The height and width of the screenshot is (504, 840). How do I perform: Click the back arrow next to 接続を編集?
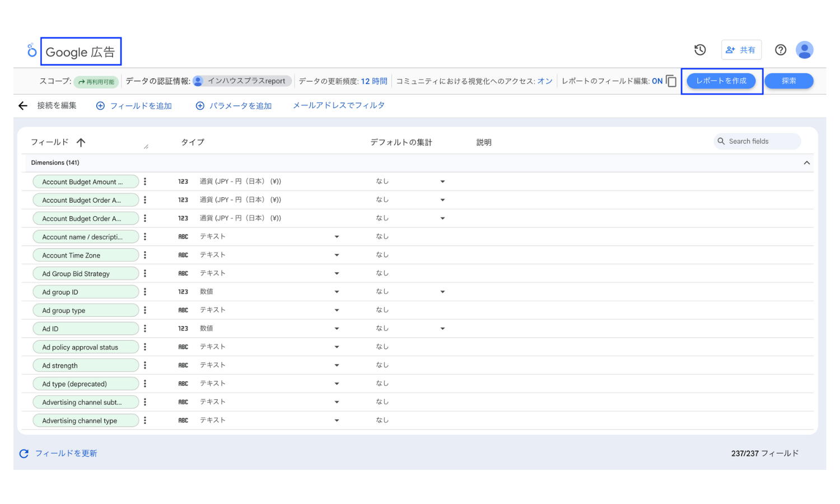(22, 105)
